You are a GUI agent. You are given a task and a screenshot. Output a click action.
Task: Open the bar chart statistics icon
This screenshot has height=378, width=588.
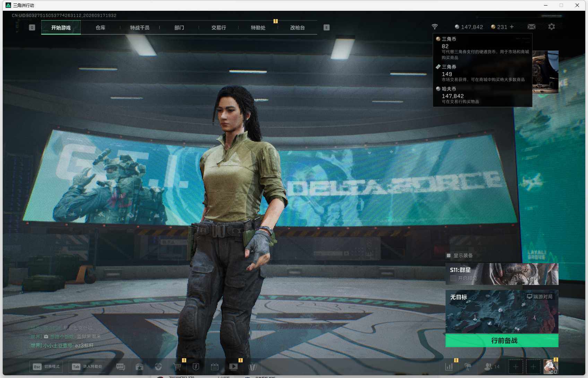pos(449,367)
